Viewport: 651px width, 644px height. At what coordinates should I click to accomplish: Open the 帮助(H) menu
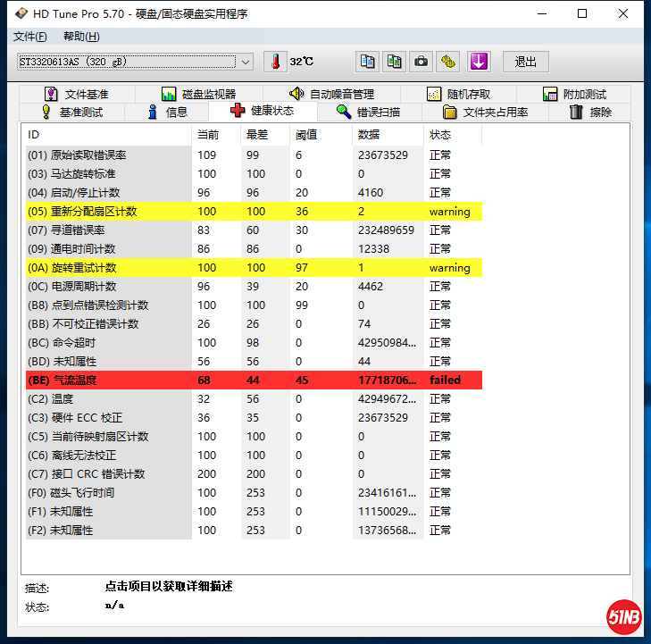coord(81,37)
